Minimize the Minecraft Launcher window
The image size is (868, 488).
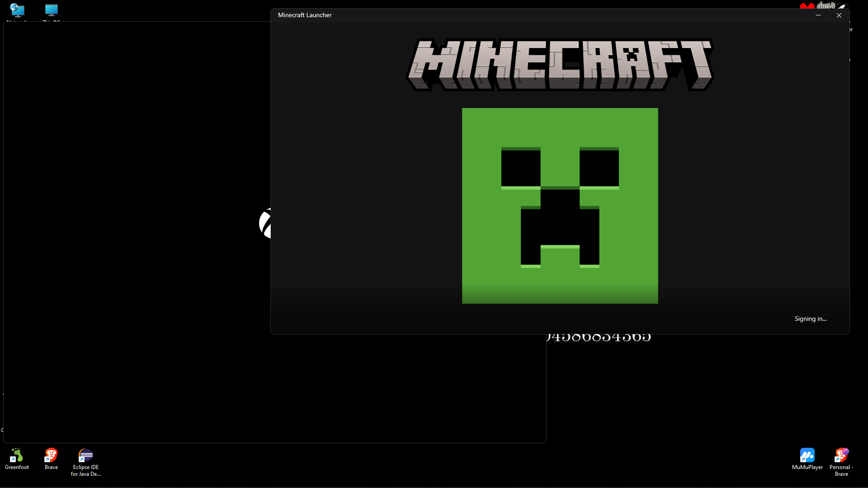tap(818, 15)
